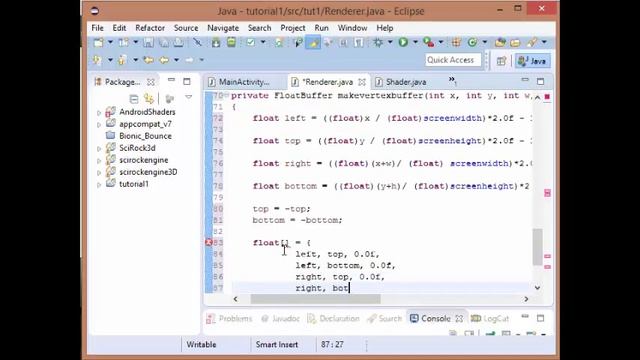Open the New file dropdown arrow
This screenshot has height=360, width=640.
point(110,42)
